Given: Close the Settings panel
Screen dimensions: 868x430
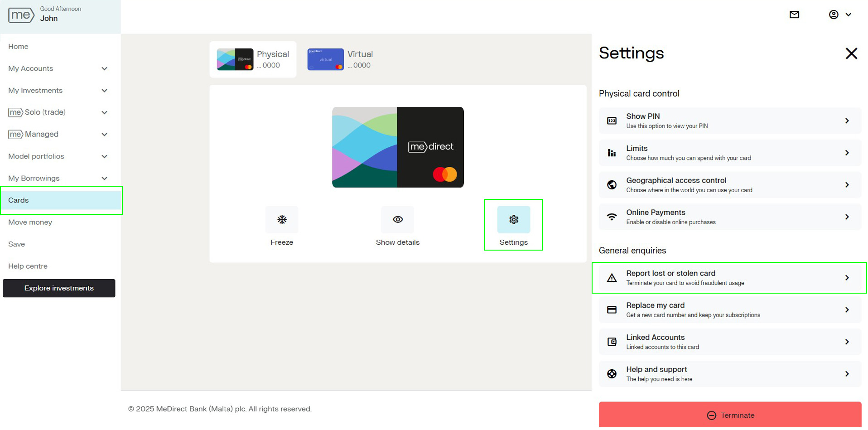Looking at the screenshot, I should tap(851, 53).
